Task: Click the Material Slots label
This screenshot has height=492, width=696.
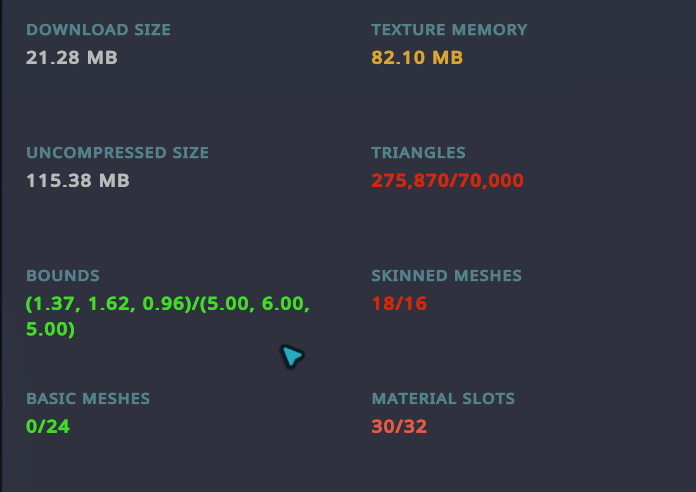Action: [443, 399]
